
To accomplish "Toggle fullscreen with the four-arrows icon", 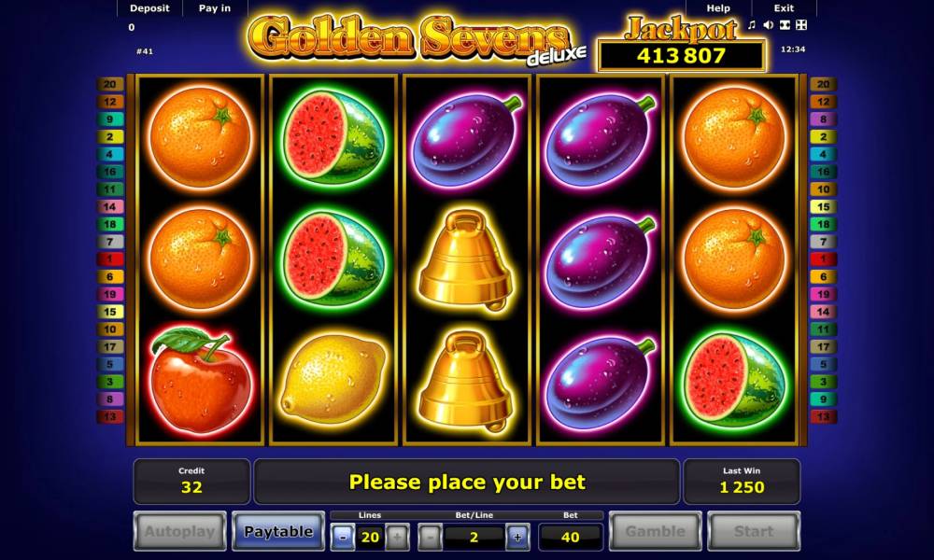I will 801,24.
